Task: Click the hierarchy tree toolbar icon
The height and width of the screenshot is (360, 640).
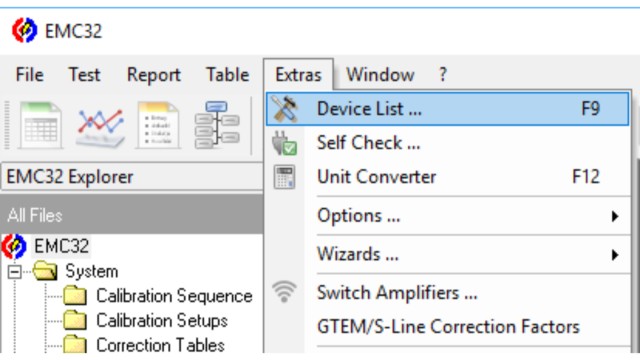Action: coord(217,124)
